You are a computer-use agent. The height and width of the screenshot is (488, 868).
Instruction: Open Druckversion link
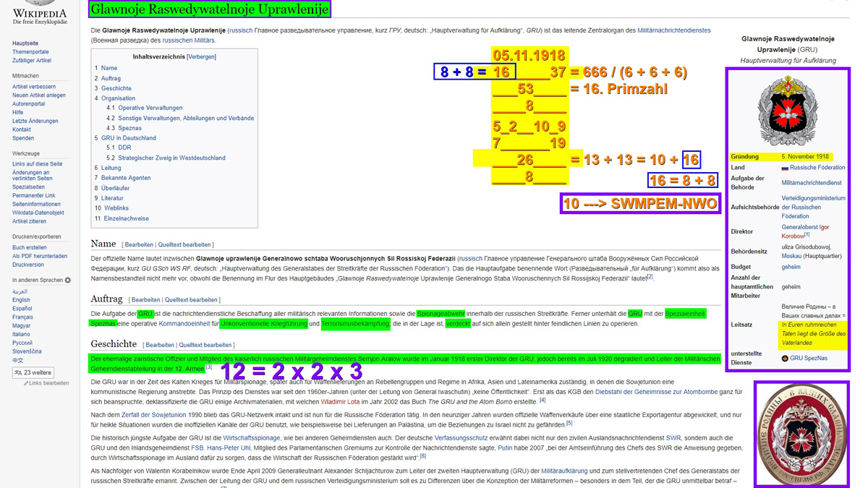[x=28, y=265]
